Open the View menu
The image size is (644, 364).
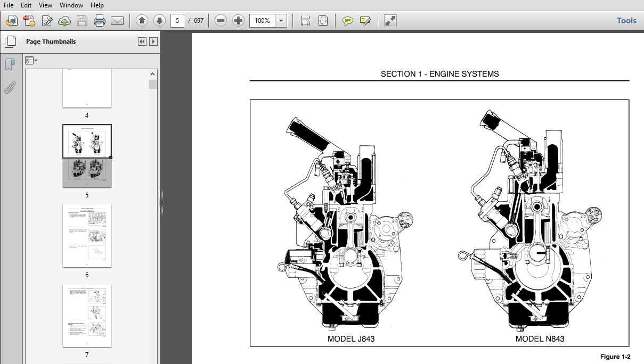point(45,5)
